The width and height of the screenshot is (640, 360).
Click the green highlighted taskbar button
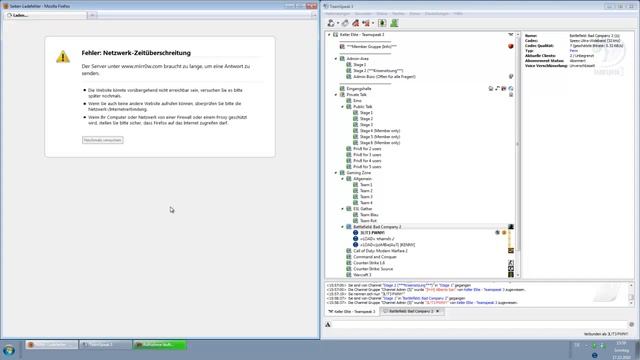(160, 345)
